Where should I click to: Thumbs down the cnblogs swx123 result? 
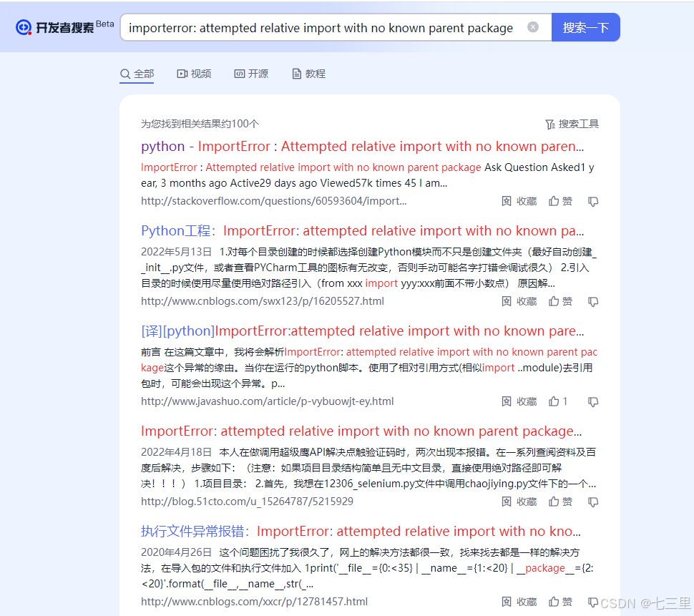[x=593, y=302]
